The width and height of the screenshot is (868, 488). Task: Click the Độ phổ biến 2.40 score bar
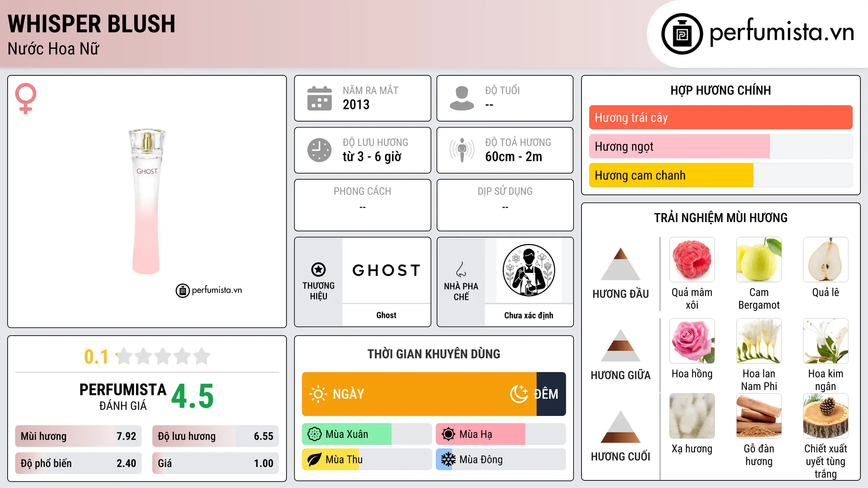pyautogui.click(x=78, y=463)
